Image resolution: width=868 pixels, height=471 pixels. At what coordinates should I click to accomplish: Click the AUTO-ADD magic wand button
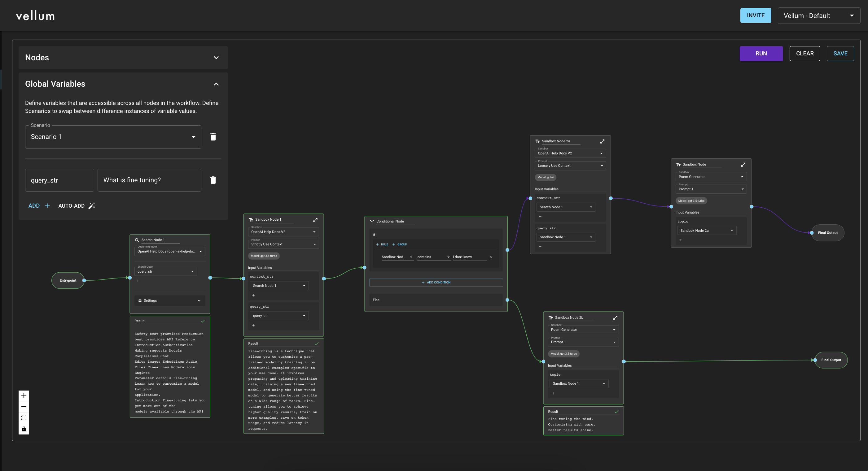tap(77, 206)
